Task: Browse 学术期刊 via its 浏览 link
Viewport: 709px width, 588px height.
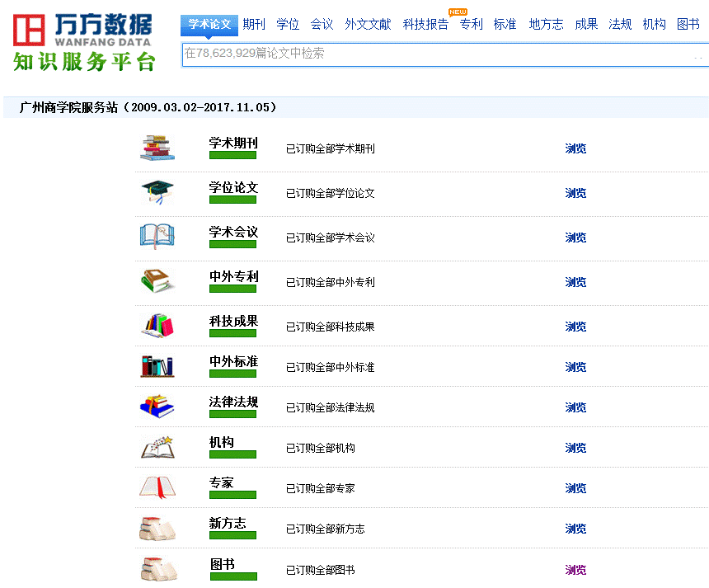Action: (575, 148)
